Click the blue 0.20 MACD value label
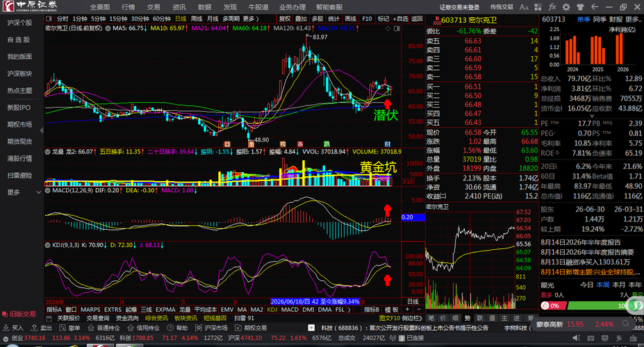This screenshot has width=644, height=347. pos(413,217)
